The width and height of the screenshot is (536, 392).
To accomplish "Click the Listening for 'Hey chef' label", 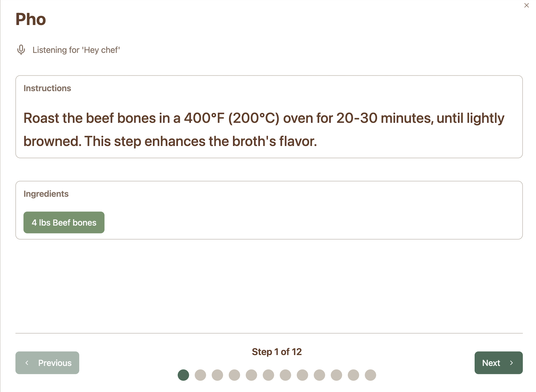I will pyautogui.click(x=76, y=50).
